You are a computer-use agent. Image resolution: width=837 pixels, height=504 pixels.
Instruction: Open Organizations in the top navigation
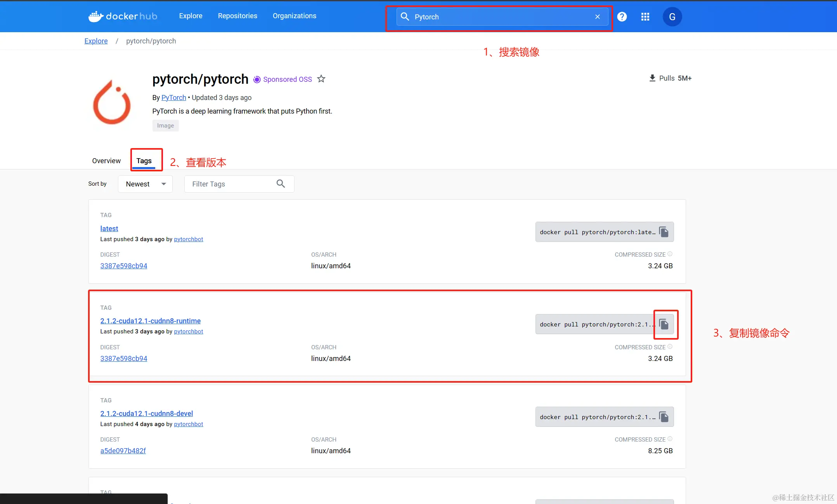tap(294, 16)
